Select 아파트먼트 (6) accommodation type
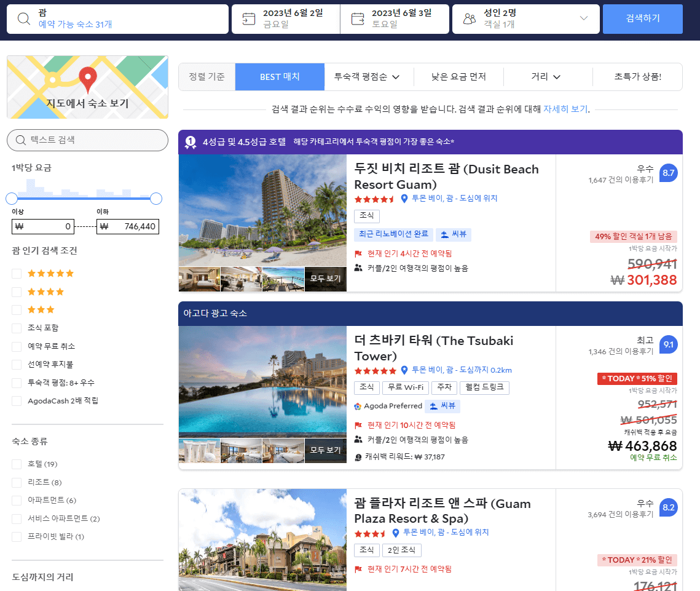Viewport: 700px width, 591px height. pos(17,501)
